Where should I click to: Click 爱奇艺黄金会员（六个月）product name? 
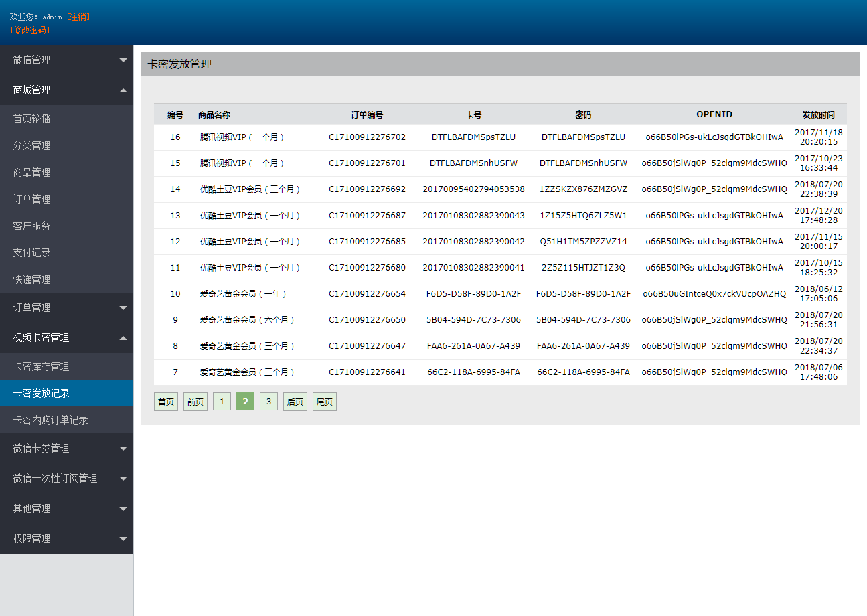[248, 320]
